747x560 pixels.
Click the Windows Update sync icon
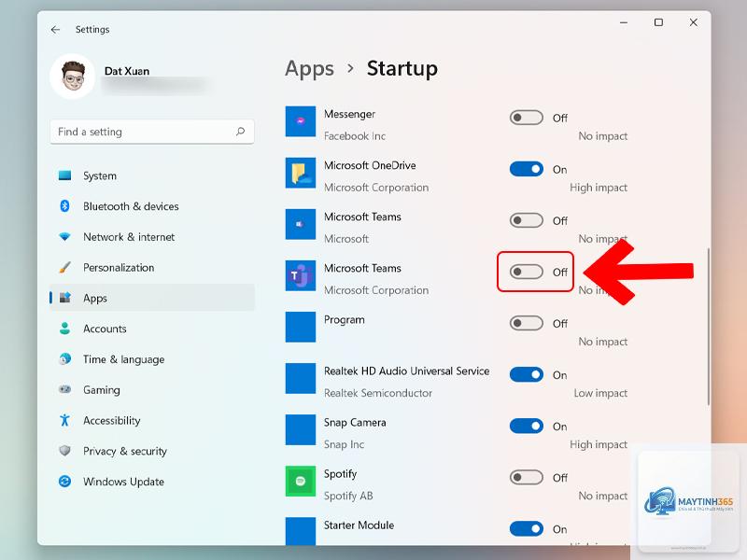point(64,481)
